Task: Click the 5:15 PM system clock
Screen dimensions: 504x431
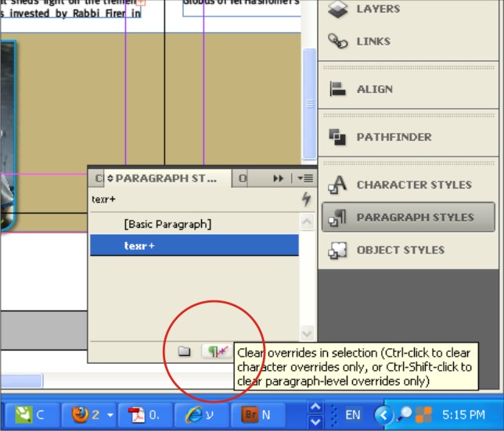Action: [463, 415]
